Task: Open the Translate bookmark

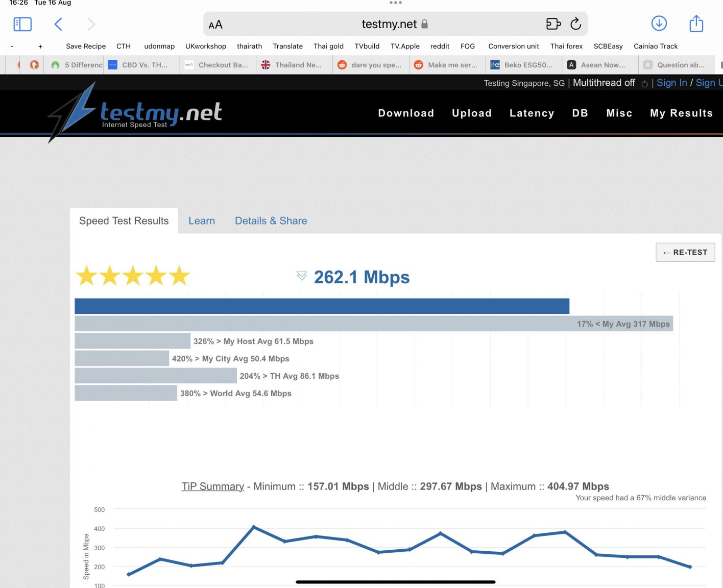Action: [288, 46]
